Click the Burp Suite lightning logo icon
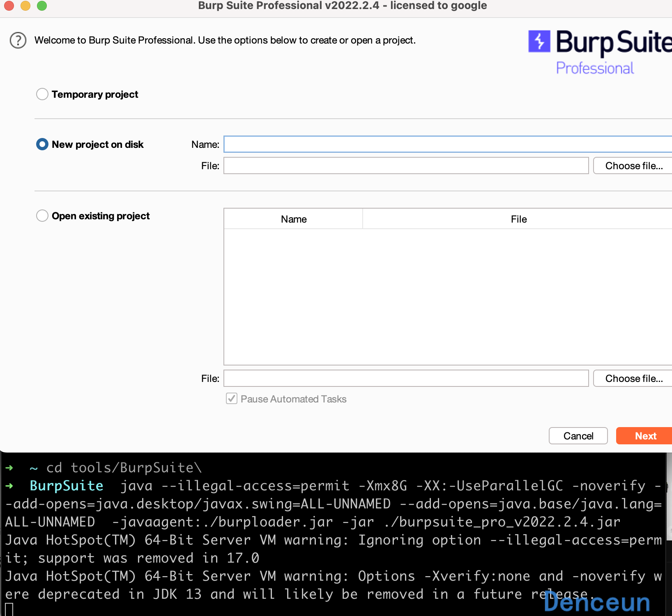672x616 pixels. click(x=539, y=41)
